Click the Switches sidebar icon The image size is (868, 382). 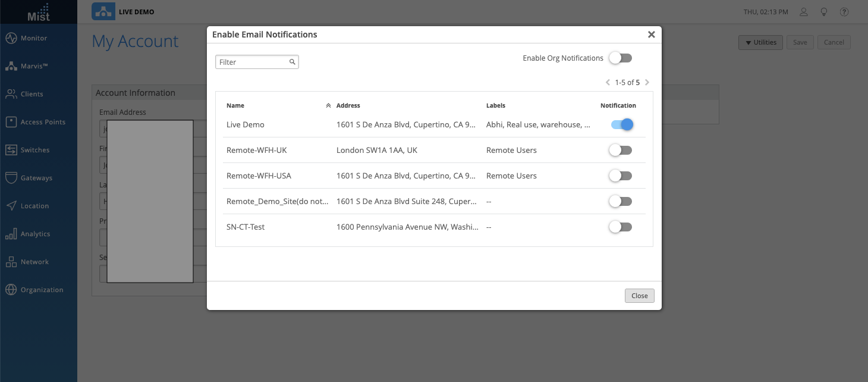click(11, 150)
